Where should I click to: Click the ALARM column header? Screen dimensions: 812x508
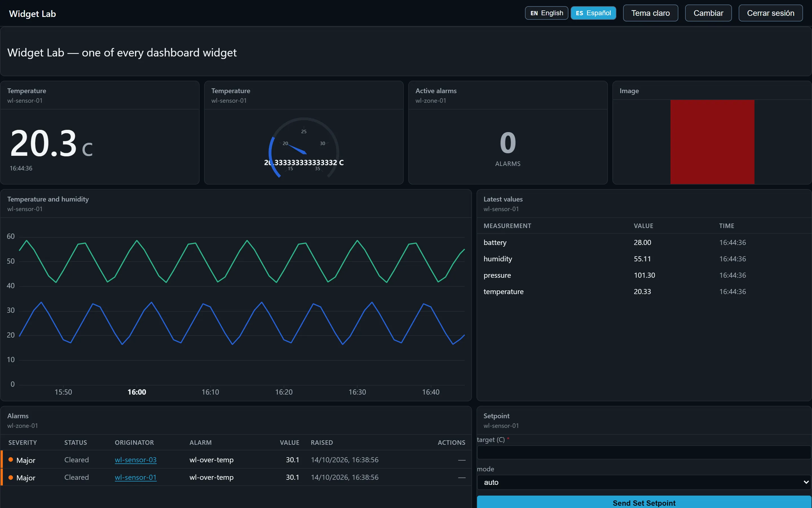pyautogui.click(x=200, y=443)
